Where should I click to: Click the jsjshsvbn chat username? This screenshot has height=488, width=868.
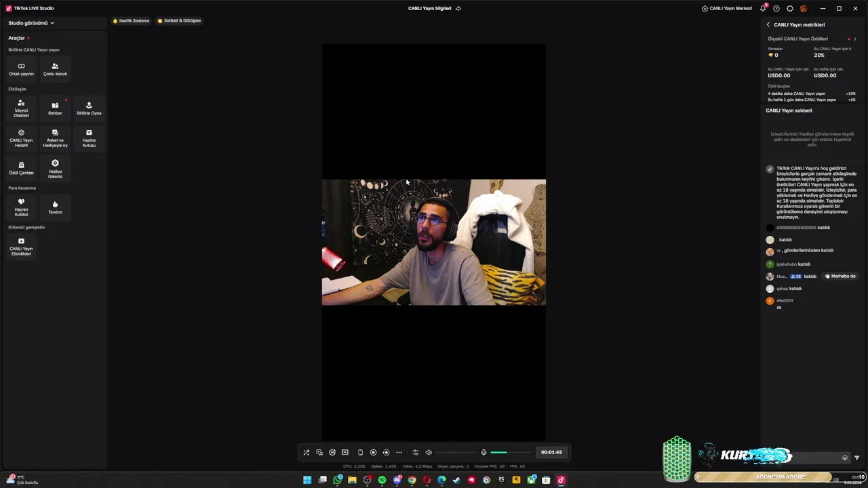tap(787, 264)
